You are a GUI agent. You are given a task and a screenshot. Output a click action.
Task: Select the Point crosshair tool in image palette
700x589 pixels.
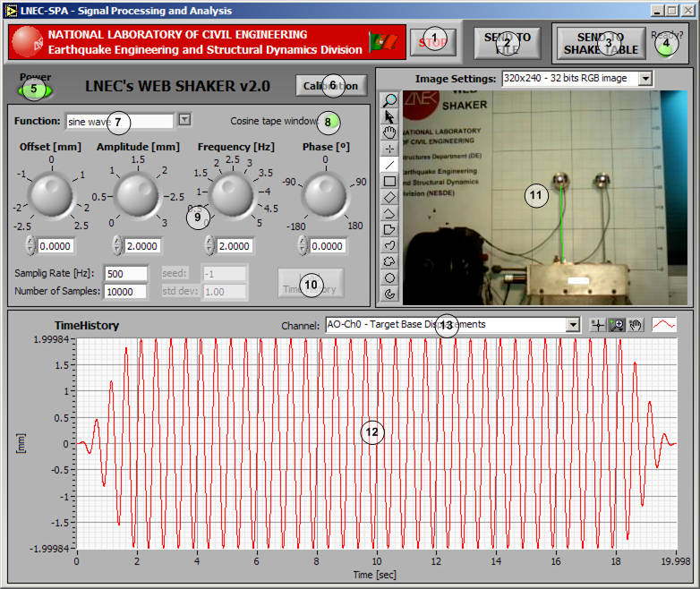389,149
